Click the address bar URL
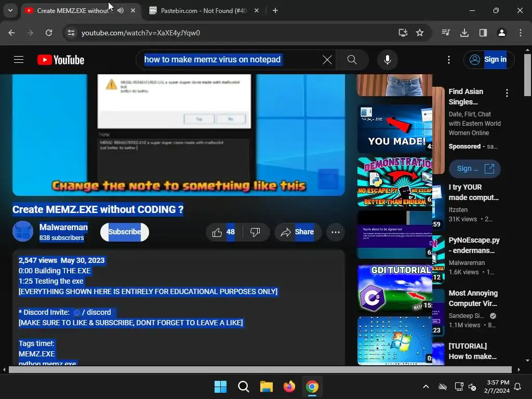Viewport: 532px width, 399px height. [140, 33]
